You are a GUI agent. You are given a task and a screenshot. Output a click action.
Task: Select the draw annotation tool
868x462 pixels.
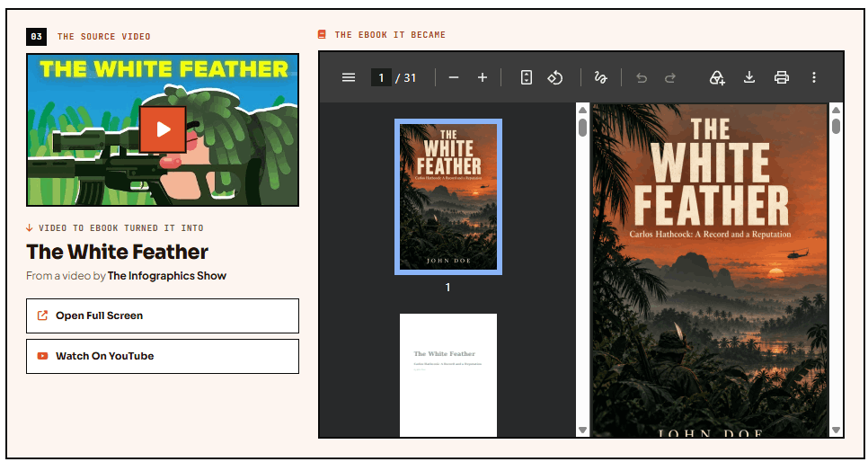click(600, 77)
